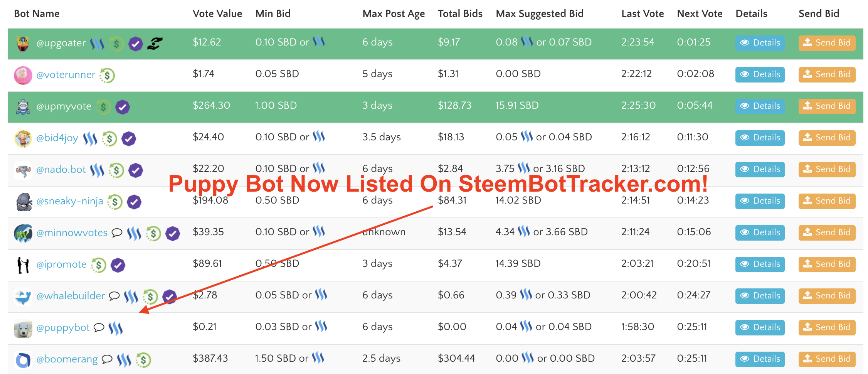Click the purple verified badge beside @upmyvote

[x=123, y=107]
